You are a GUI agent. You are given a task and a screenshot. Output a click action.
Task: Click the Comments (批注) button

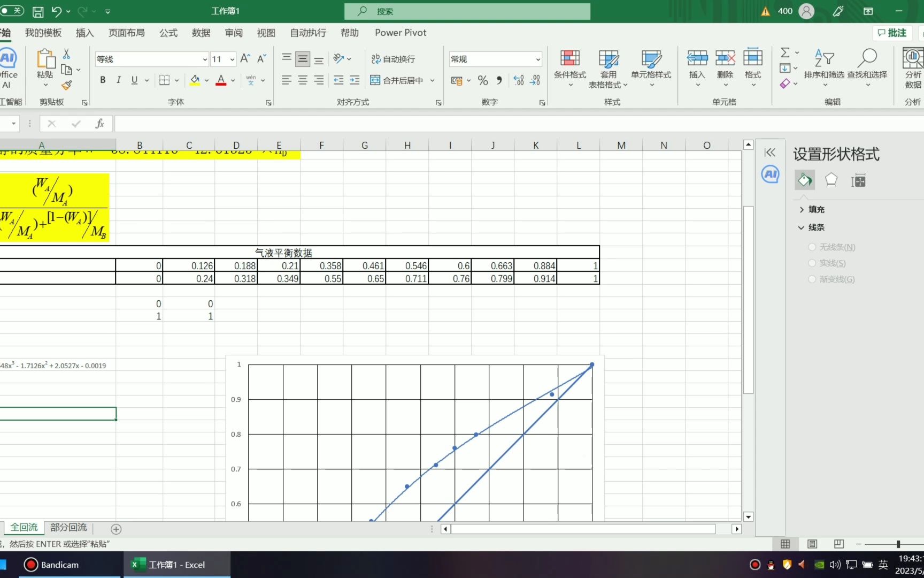(x=892, y=33)
